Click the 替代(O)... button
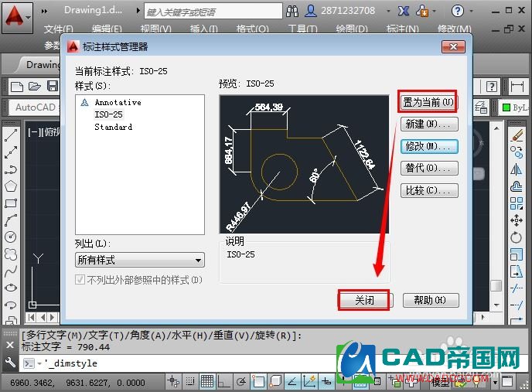 (x=429, y=168)
